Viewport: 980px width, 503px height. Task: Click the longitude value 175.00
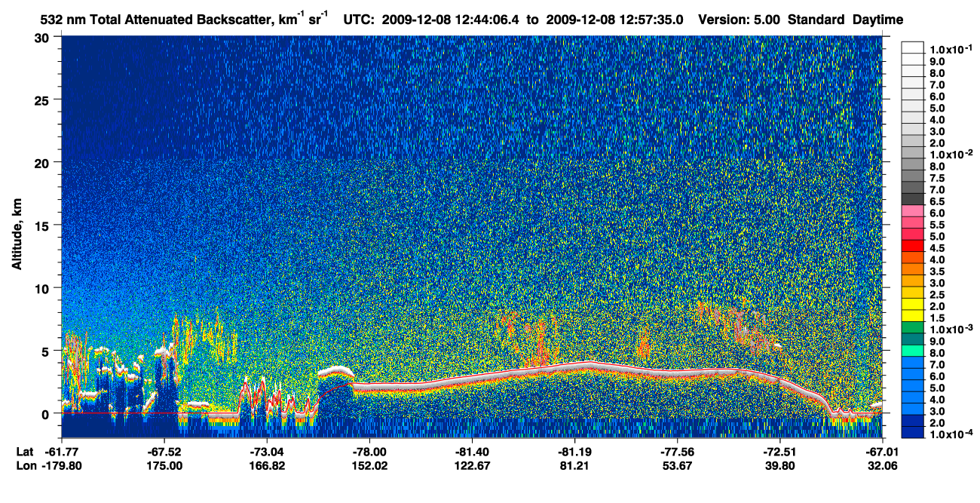pyautogui.click(x=164, y=465)
